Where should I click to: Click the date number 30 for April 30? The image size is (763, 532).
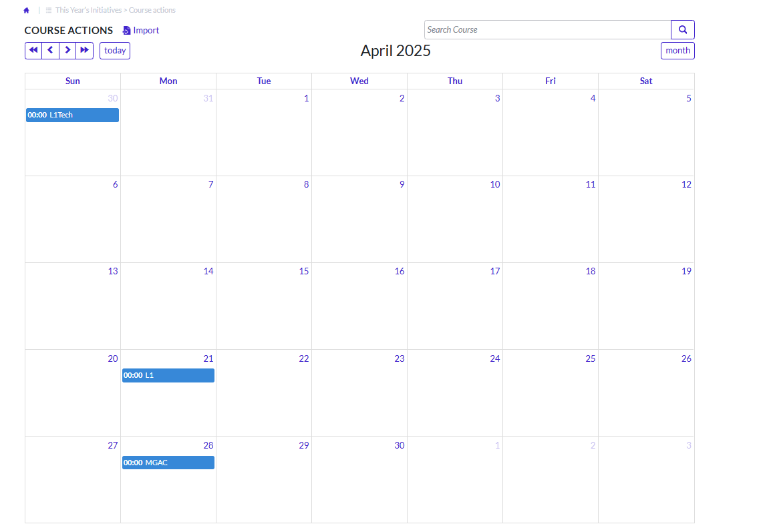click(x=399, y=445)
